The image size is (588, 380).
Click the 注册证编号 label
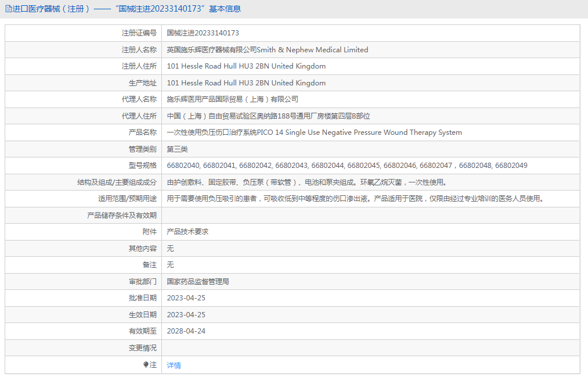click(x=139, y=33)
